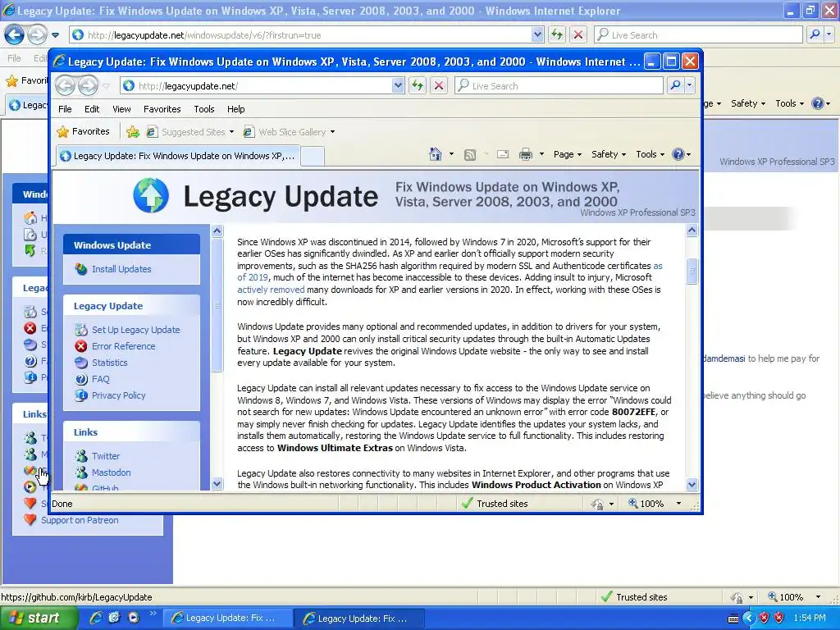
Task: Expand the Tools command menu in front window
Action: pos(651,154)
